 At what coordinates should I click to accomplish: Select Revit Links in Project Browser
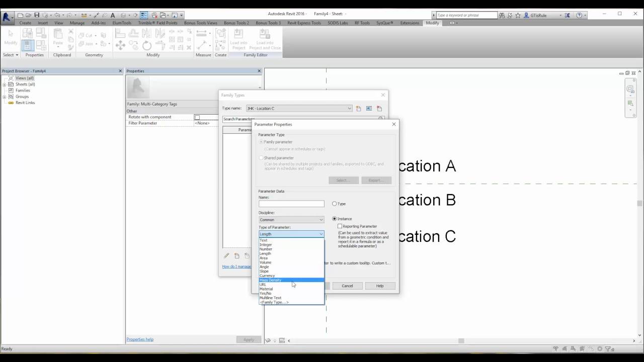click(25, 103)
